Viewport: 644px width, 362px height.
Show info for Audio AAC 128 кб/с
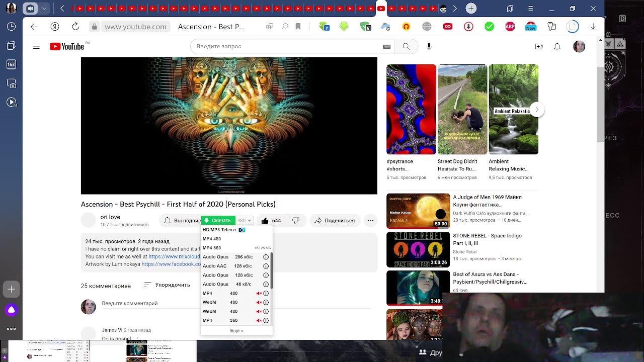click(266, 266)
